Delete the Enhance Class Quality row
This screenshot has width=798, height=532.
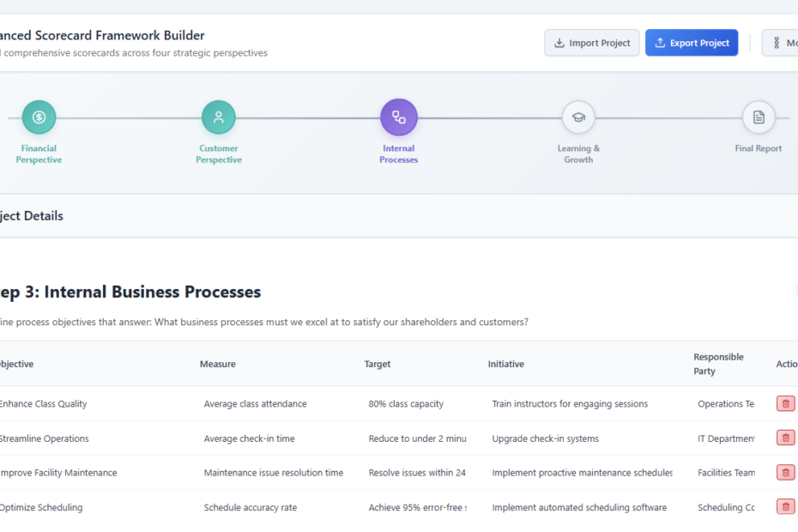point(785,403)
